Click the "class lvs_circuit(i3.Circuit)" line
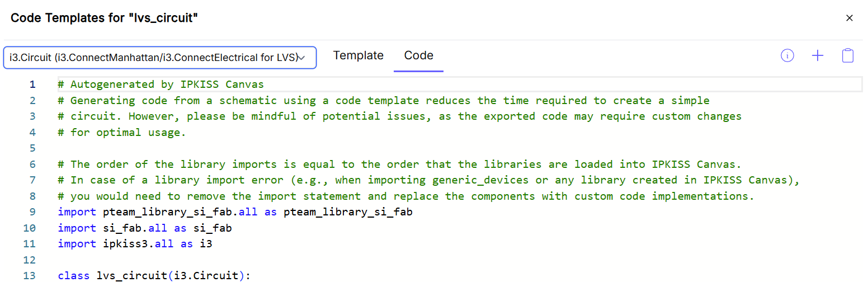The image size is (868, 282). coord(154,276)
